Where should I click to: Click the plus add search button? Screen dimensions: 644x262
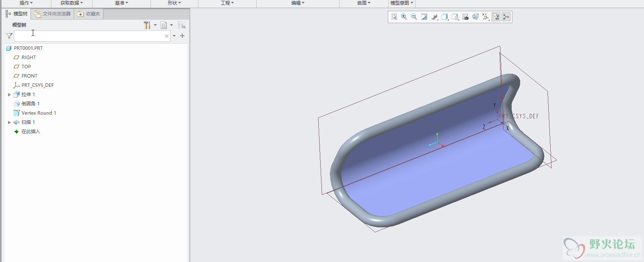pos(183,36)
